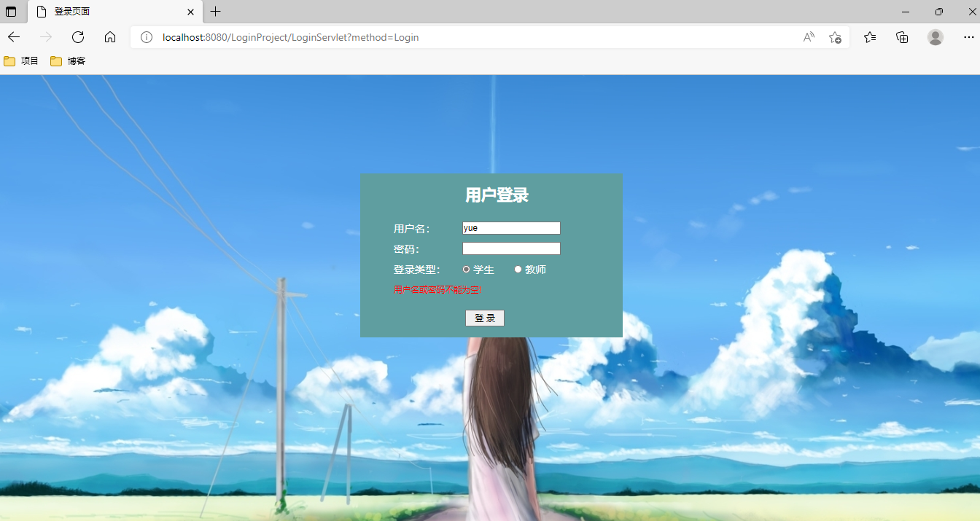The width and height of the screenshot is (980, 521).
Task: Click the 密码 input field
Action: [x=511, y=248]
